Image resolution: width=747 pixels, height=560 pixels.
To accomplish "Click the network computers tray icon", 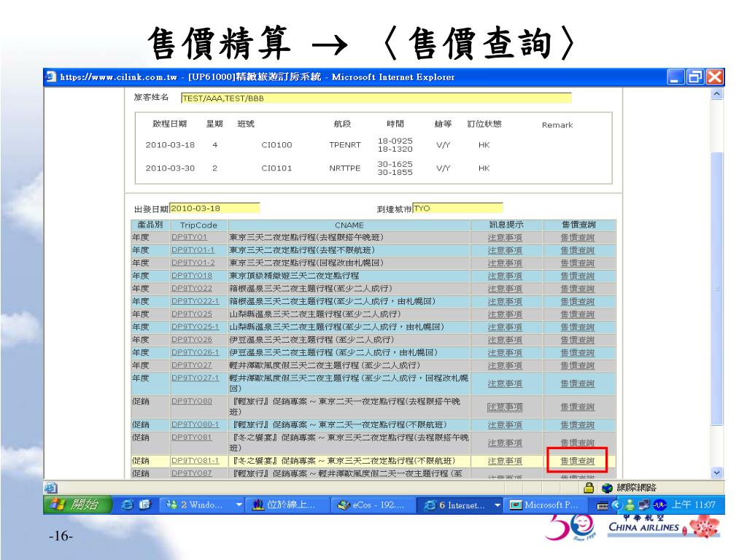I will click(644, 505).
